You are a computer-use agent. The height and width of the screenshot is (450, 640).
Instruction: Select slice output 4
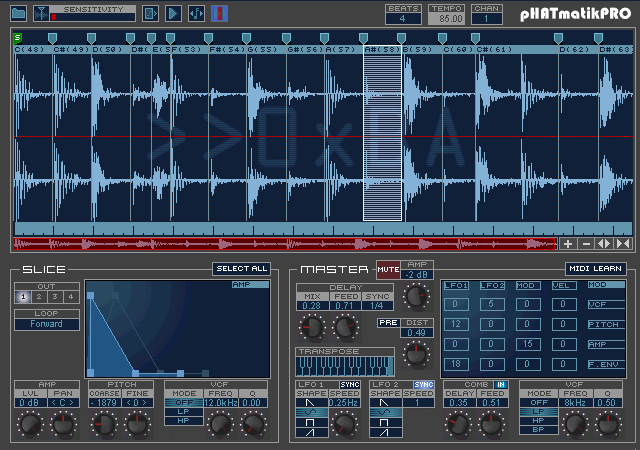(x=71, y=297)
